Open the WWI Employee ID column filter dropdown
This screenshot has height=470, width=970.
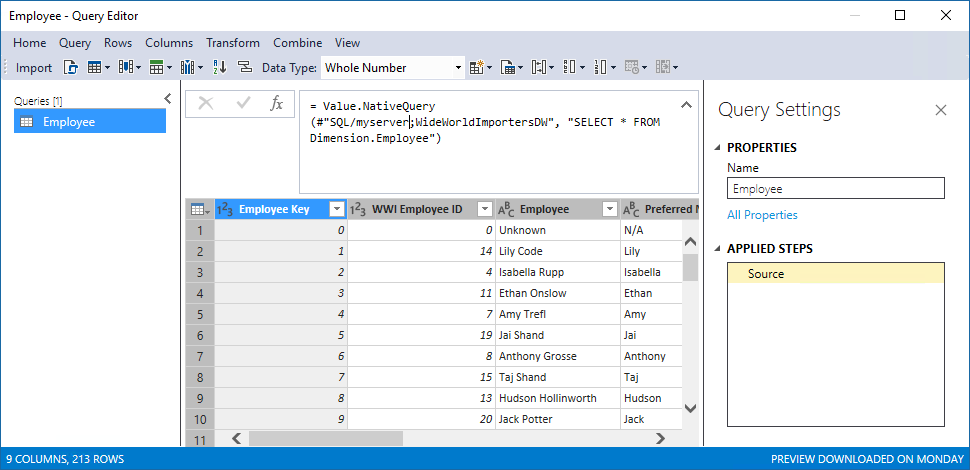486,210
